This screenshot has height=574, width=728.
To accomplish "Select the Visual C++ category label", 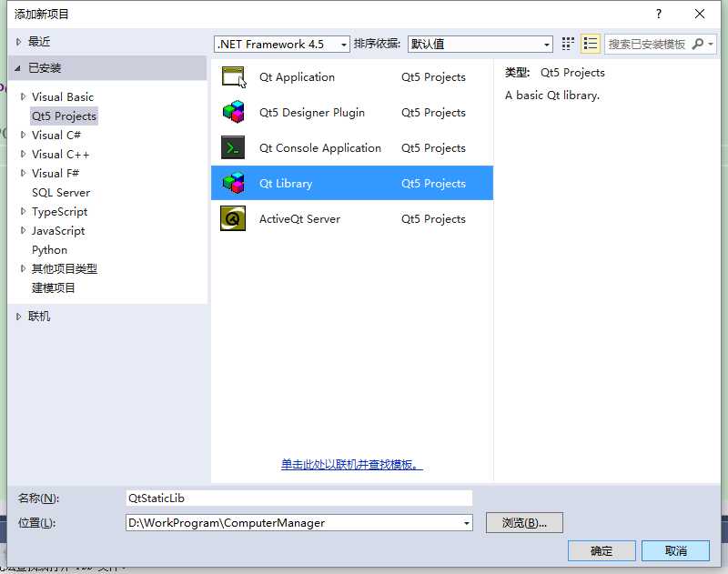I will 60,154.
